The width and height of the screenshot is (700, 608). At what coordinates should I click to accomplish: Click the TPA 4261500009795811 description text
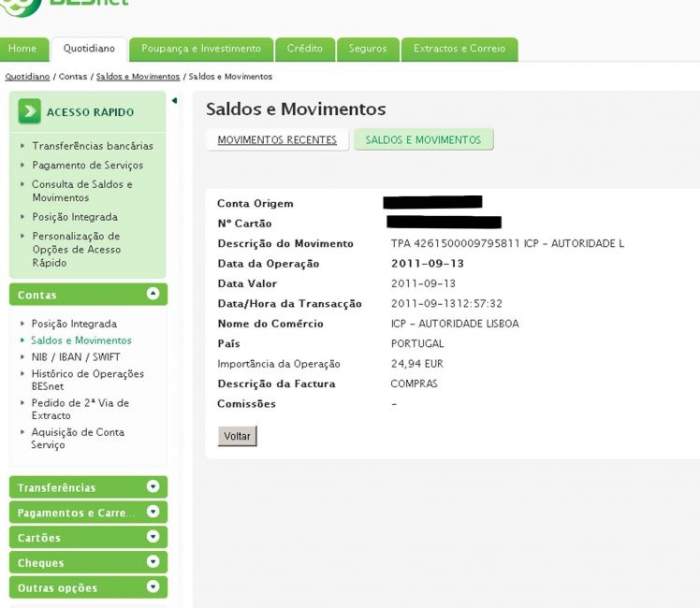tap(507, 243)
